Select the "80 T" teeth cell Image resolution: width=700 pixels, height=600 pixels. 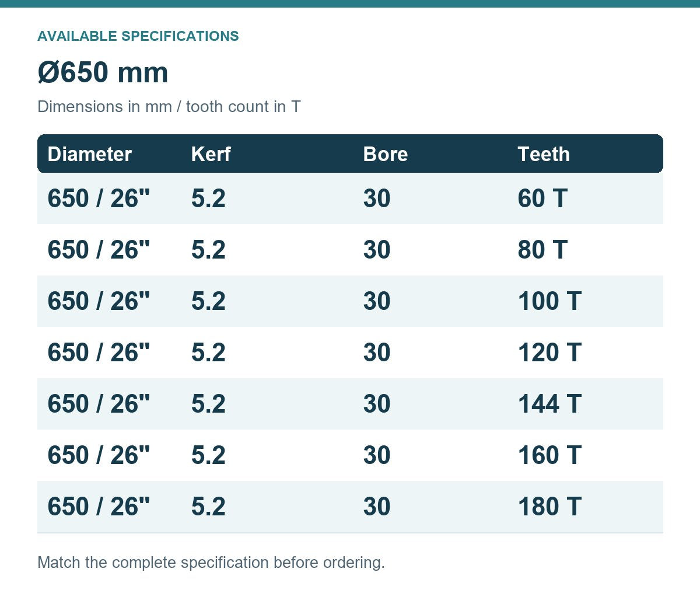coord(542,250)
